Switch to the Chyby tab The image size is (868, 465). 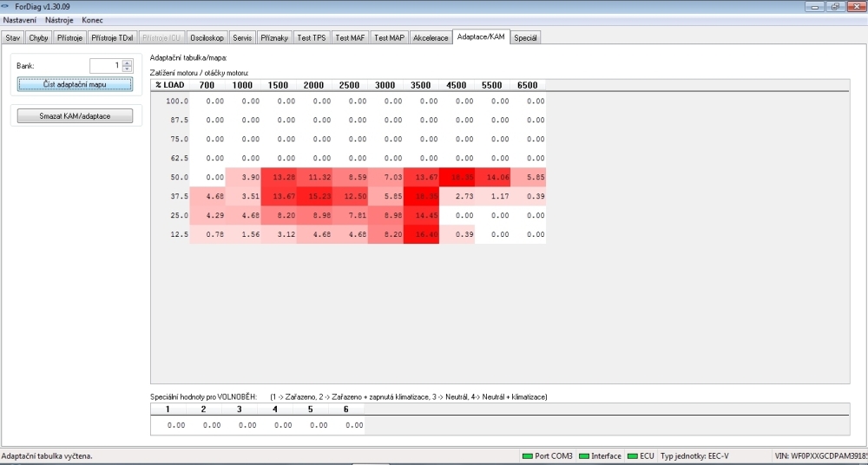(x=38, y=38)
